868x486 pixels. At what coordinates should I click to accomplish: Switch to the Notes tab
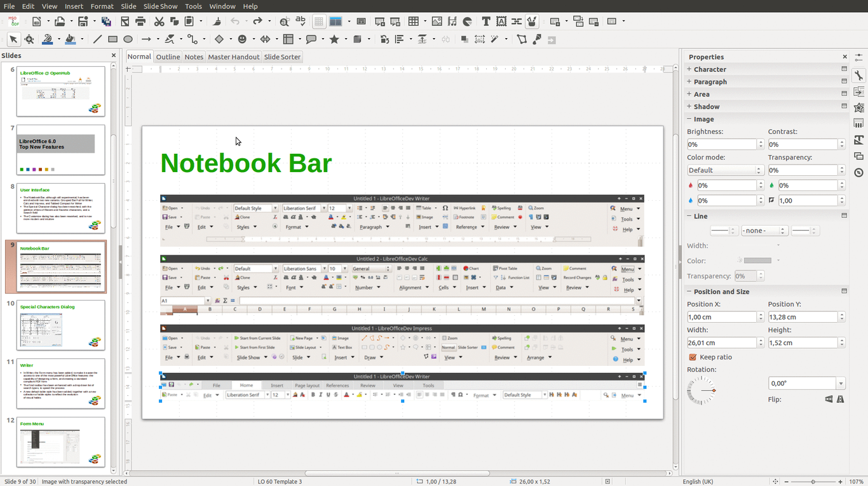[194, 57]
